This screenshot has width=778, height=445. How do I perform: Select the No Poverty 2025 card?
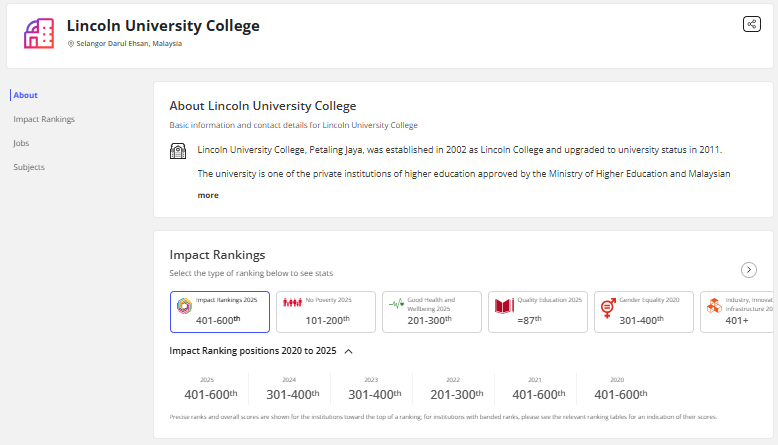click(326, 312)
